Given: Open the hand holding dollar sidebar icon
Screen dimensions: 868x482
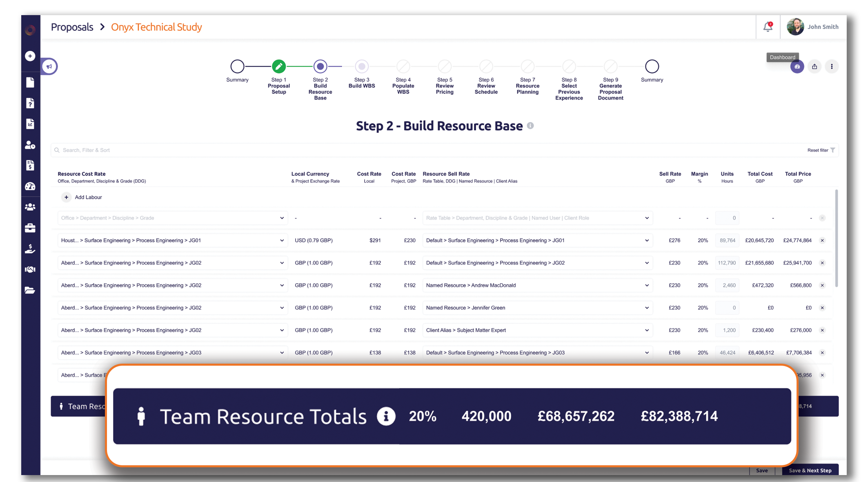Looking at the screenshot, I should coord(30,249).
